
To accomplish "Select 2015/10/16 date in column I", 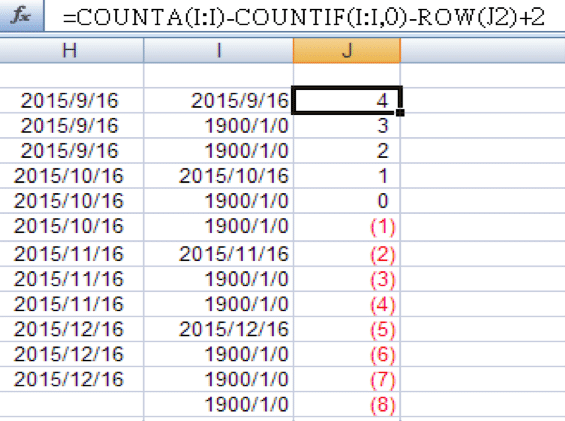I will [219, 176].
